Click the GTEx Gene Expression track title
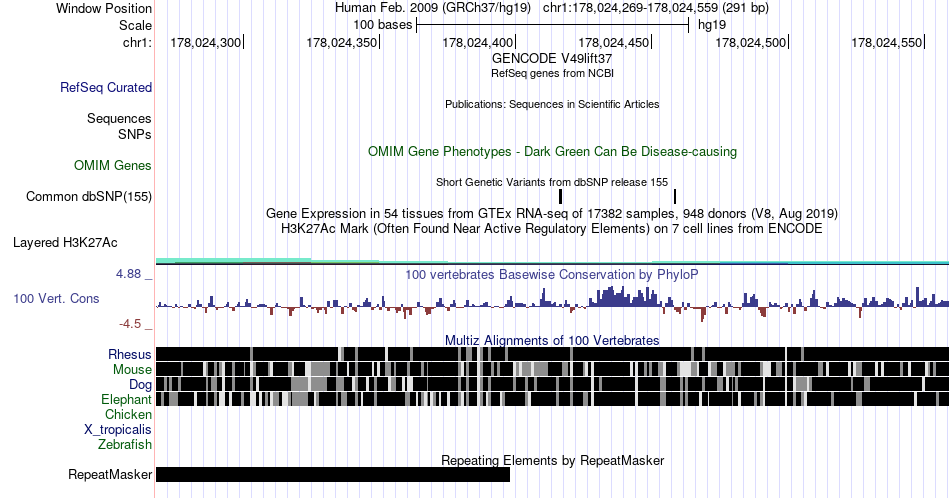This screenshot has height=498, width=950. coord(552,213)
